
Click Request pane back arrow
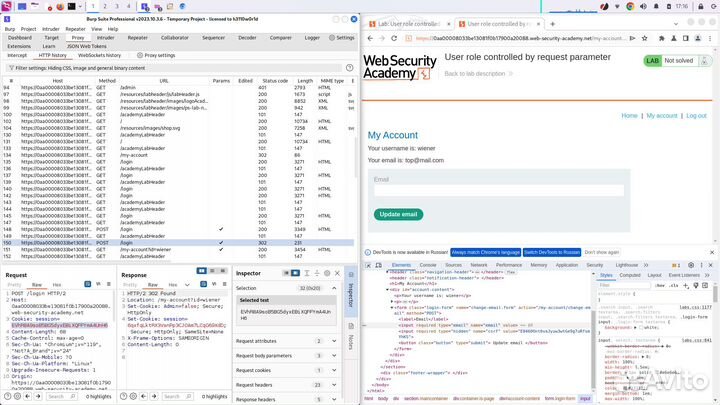(28, 396)
